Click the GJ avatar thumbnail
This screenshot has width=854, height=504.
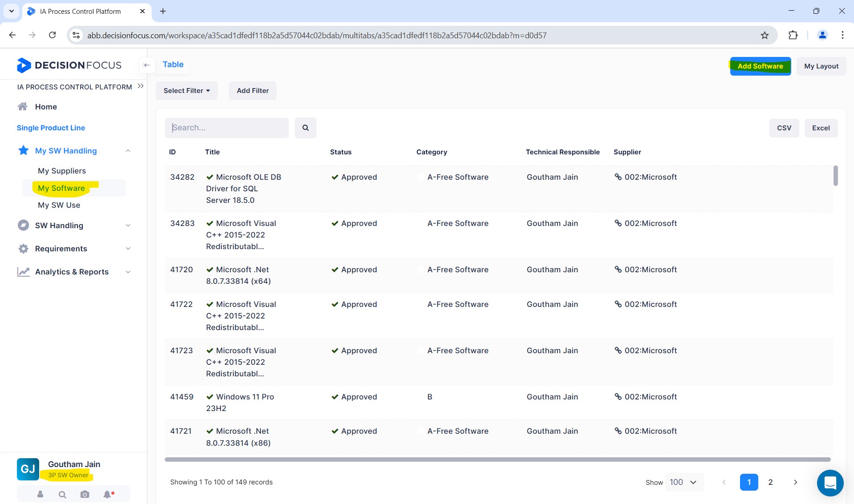(28, 469)
